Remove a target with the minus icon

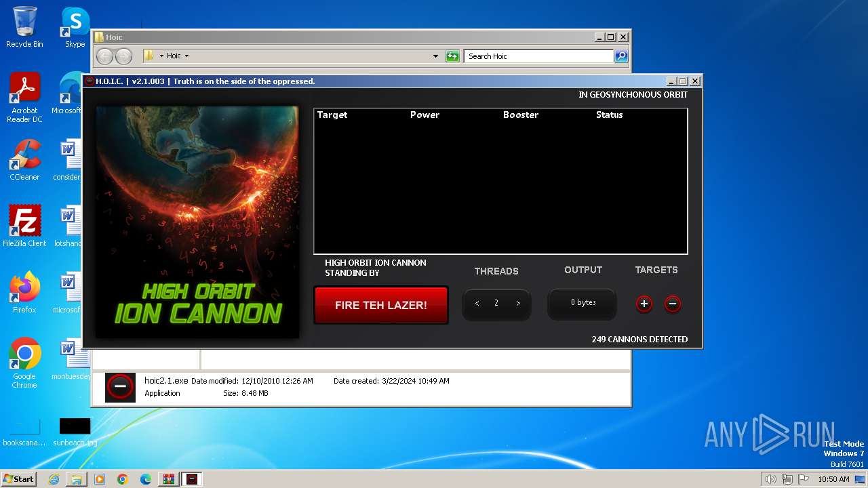coord(673,304)
